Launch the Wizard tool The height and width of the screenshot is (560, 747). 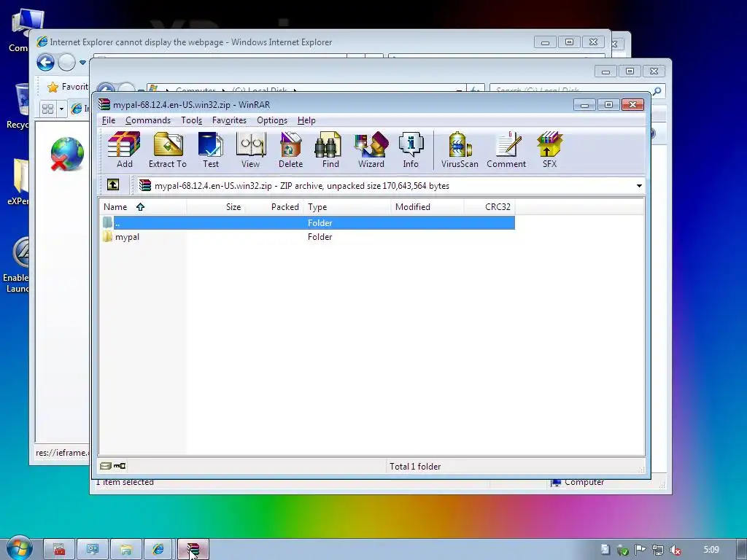[371, 149]
